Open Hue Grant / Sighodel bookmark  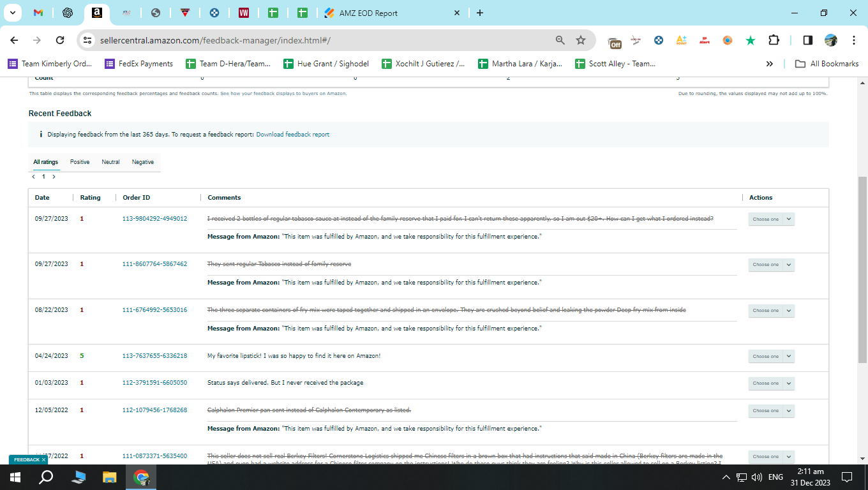click(326, 64)
